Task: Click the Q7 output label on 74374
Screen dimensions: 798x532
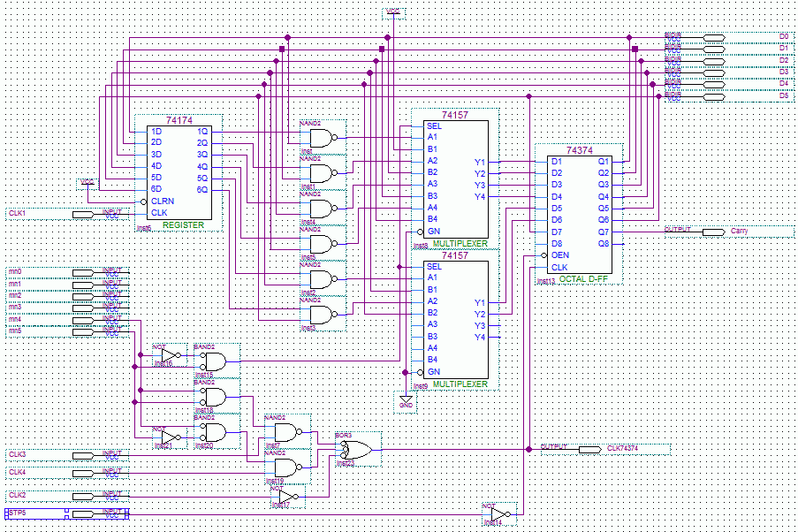Action: [604, 232]
